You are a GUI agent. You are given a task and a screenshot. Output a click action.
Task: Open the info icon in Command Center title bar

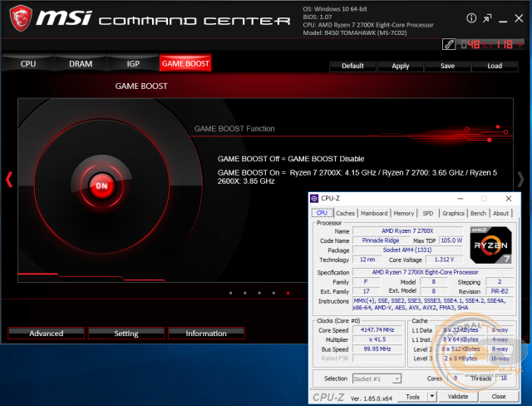coord(471,18)
